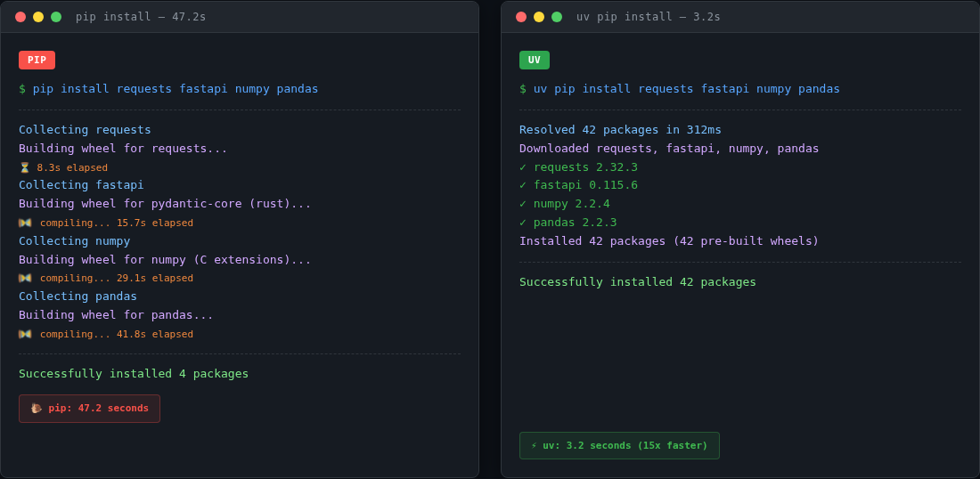The height and width of the screenshot is (479, 980).
Task: Click the compiling icon next to 29.1s elapsed
Action: (25, 278)
